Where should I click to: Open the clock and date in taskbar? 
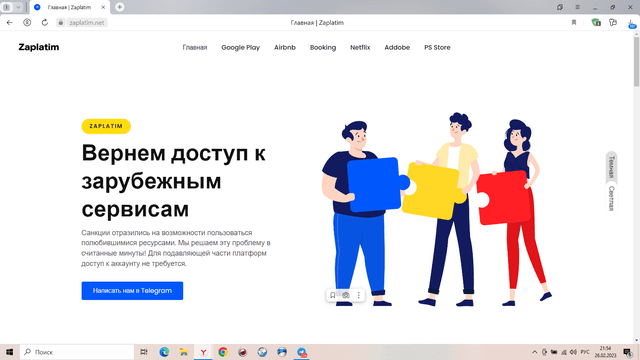pyautogui.click(x=605, y=352)
